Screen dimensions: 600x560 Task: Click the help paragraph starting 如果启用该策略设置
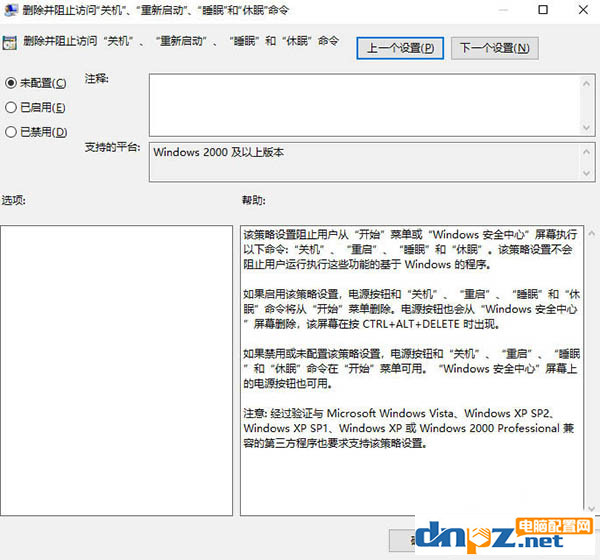click(411, 309)
